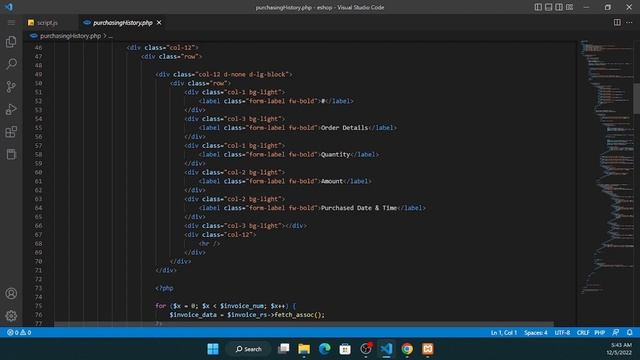This screenshot has height=360, width=640.
Task: Click the <?php opening tag on line 73
Action: [164, 288]
